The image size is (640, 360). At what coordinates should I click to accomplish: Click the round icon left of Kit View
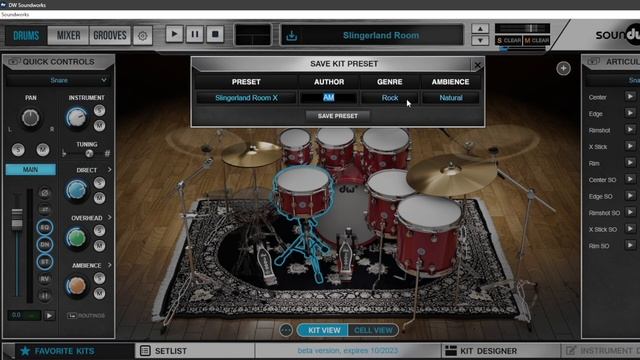[286, 330]
